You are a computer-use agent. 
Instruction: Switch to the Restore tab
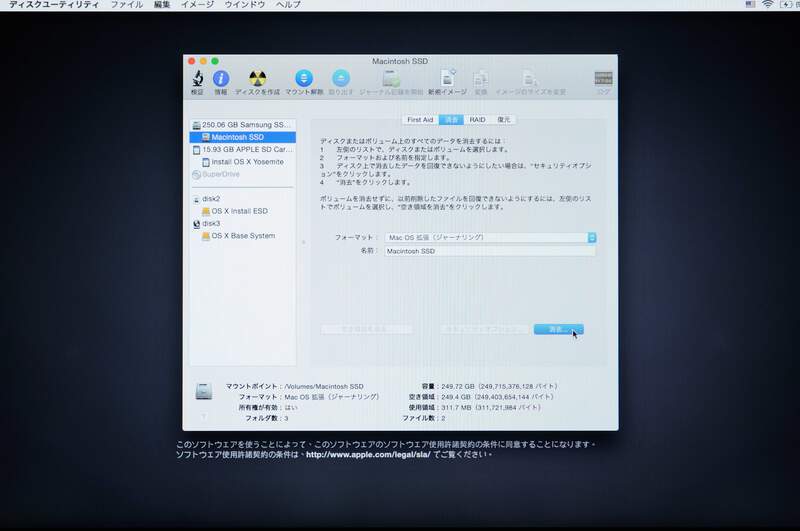504,119
